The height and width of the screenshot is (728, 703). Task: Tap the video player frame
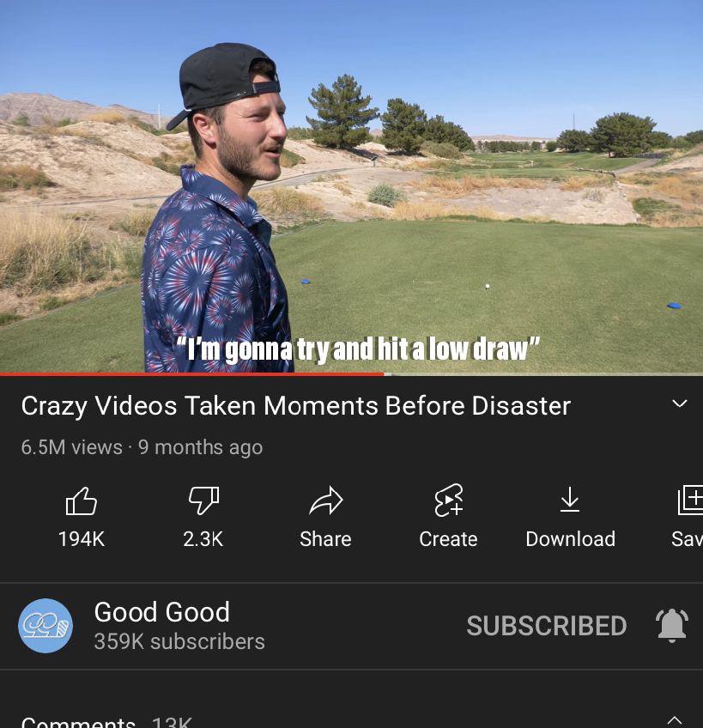click(x=352, y=185)
